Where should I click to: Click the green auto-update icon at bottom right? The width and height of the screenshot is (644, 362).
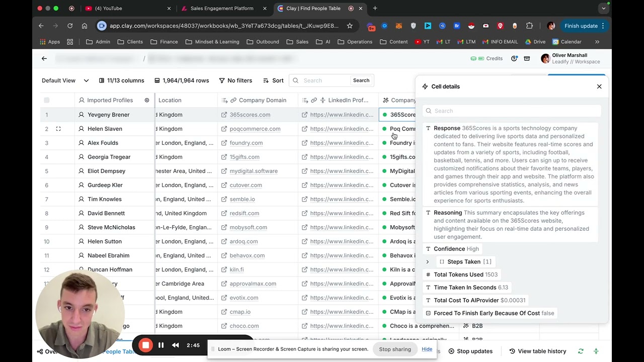pos(596,351)
